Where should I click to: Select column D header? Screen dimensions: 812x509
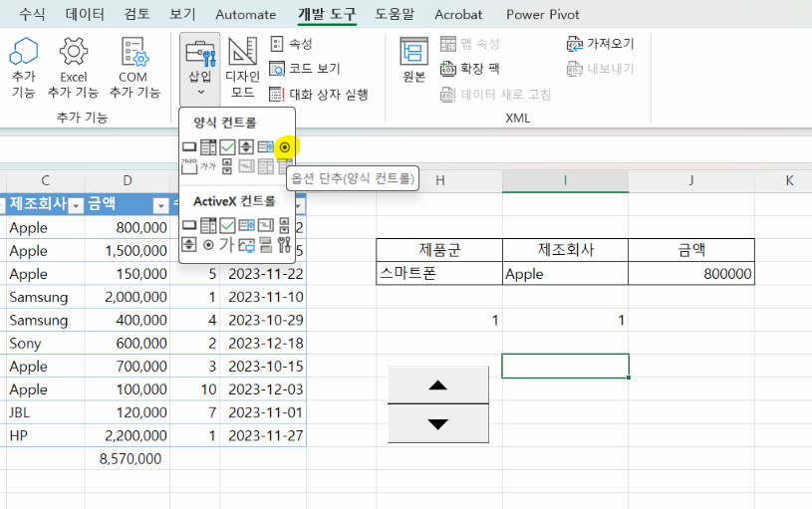coord(128,180)
